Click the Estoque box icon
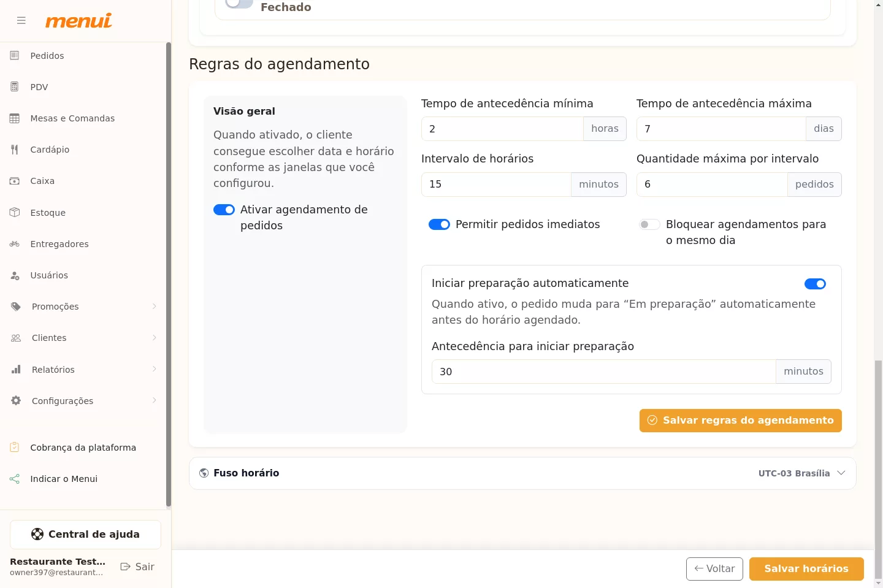This screenshot has width=883, height=588. tap(15, 212)
